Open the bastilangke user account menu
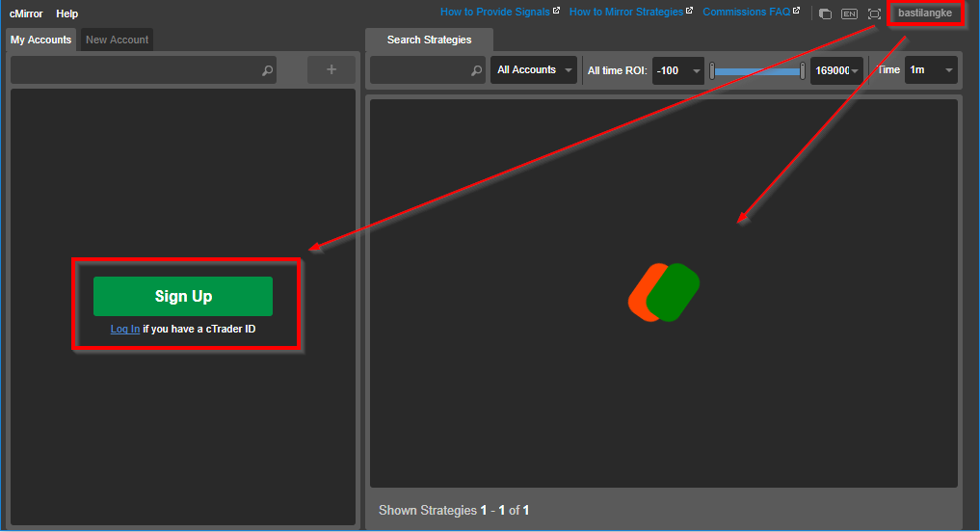 [x=925, y=13]
